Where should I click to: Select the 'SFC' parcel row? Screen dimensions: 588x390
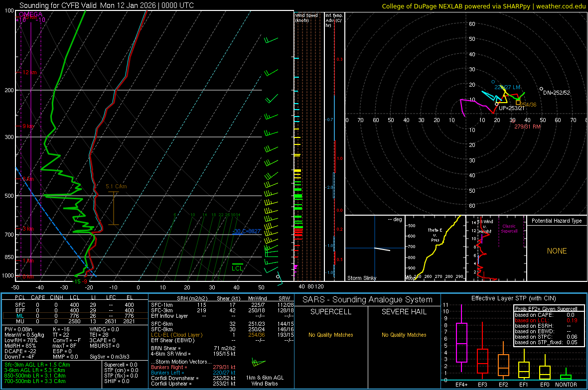(75, 305)
